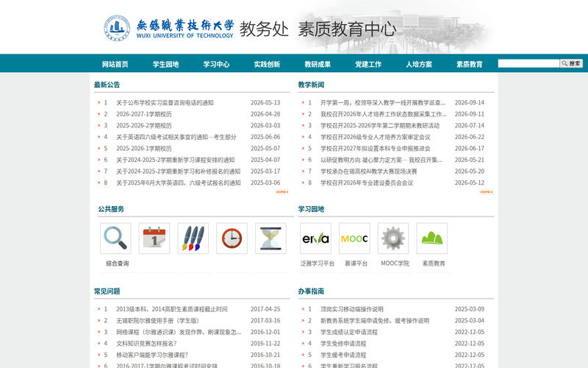Image resolution: width=588 pixels, height=368 pixels.
Task: Open news 学校召开2025-2026学年第二学期期末教研活动
Action: 380,125
